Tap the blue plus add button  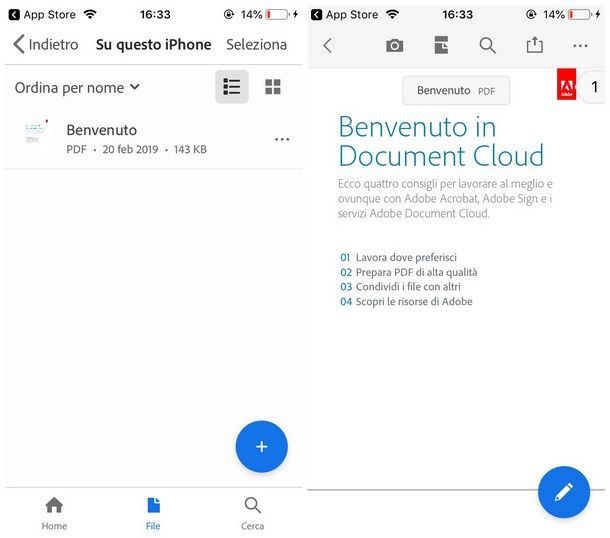[x=261, y=446]
